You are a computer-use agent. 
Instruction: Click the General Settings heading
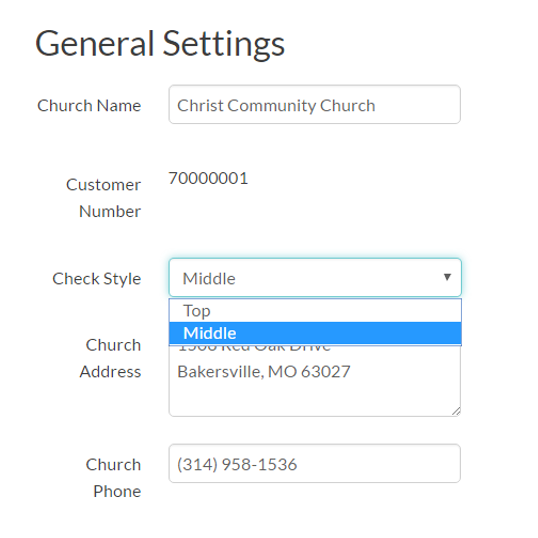(160, 44)
